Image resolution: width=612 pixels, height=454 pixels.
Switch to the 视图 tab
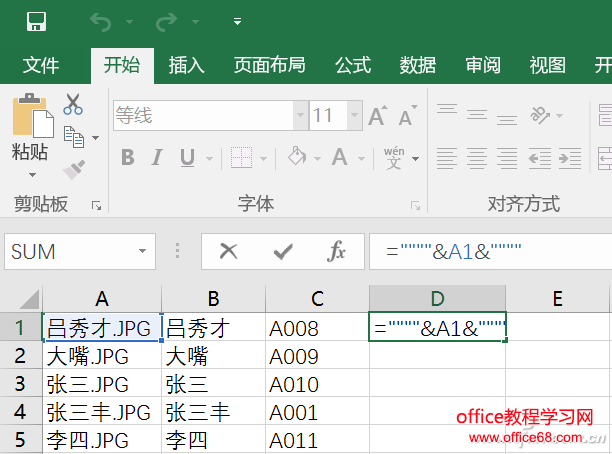pos(548,65)
